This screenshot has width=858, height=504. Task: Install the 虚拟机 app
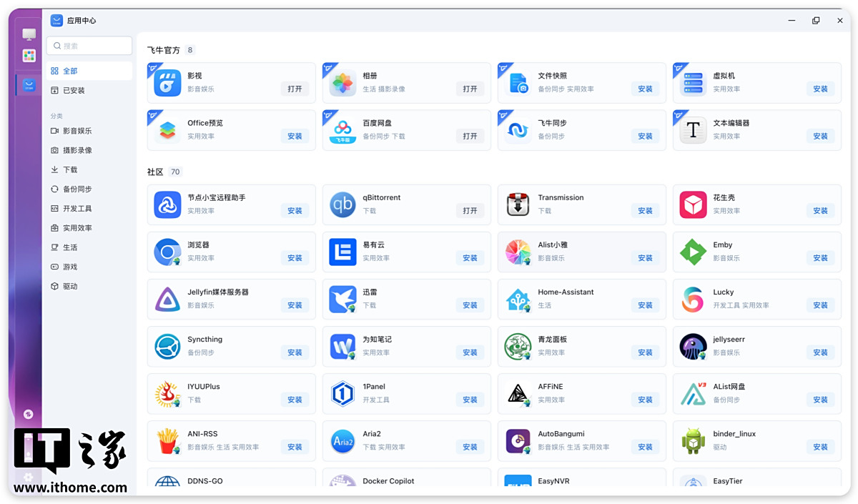820,89
